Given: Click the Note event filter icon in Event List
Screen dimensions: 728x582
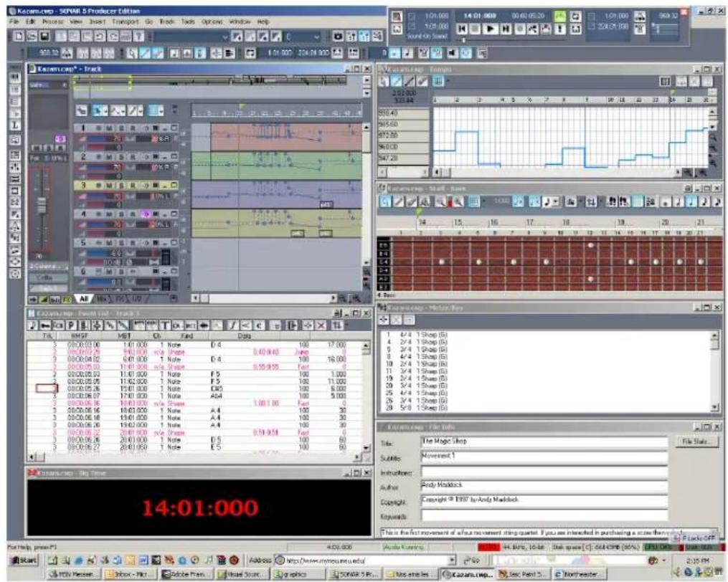Looking at the screenshot, I should click(32, 326).
